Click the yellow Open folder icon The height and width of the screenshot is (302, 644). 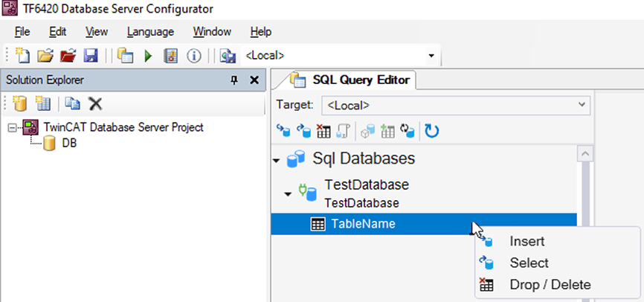pyautogui.click(x=45, y=56)
